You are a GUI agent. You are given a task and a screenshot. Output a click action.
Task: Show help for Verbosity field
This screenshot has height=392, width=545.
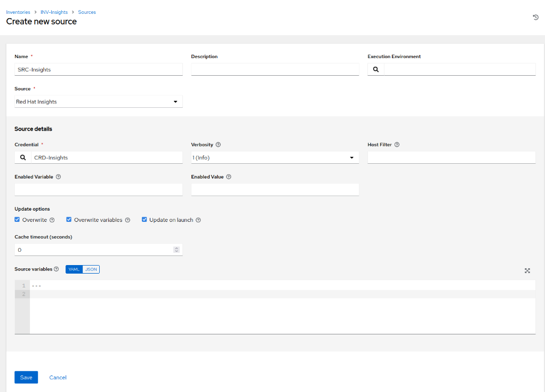(219, 145)
